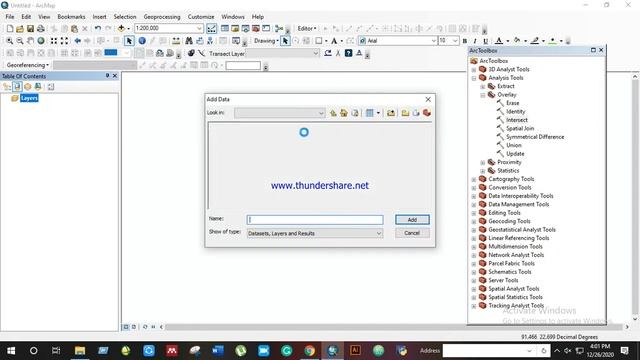Select the Measure tool
The height and width of the screenshot is (360, 640).
176,41
